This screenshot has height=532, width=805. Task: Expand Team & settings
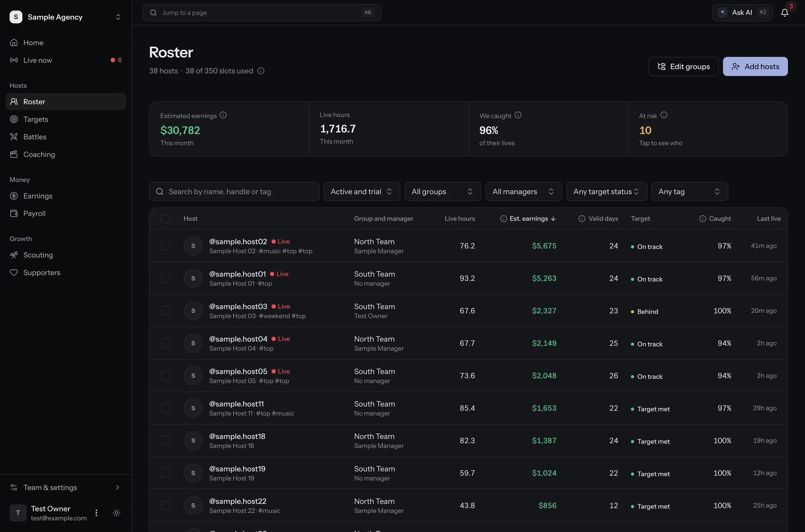coord(66,487)
